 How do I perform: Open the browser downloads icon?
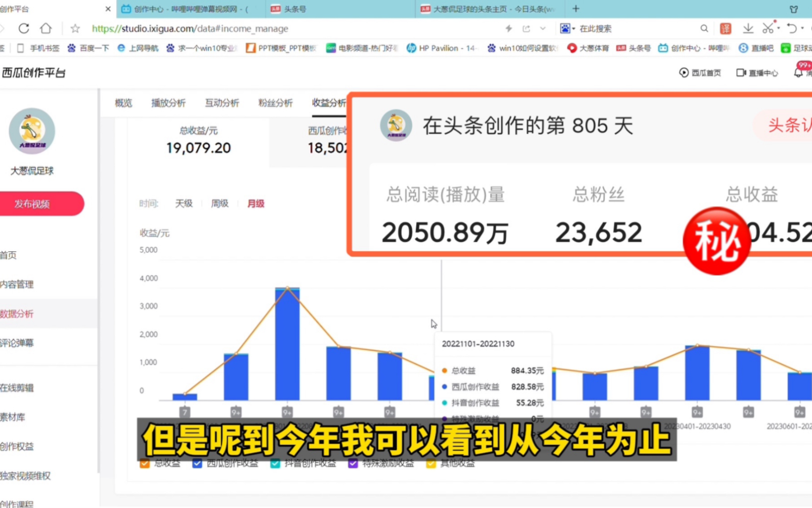point(748,28)
